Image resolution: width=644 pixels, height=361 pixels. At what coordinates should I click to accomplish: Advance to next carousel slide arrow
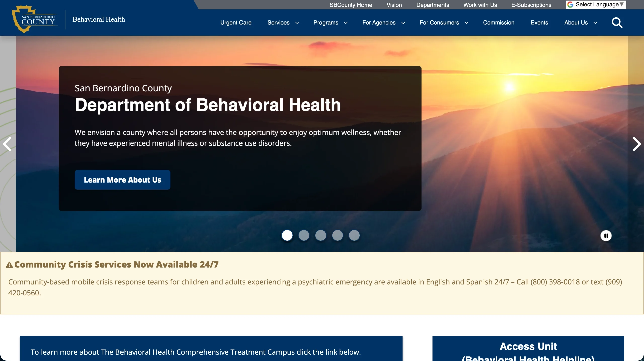[x=636, y=144]
